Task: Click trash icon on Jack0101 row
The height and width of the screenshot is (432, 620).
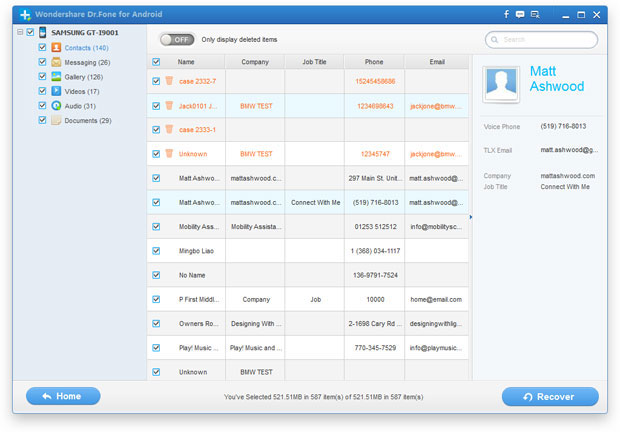Action: pos(169,106)
